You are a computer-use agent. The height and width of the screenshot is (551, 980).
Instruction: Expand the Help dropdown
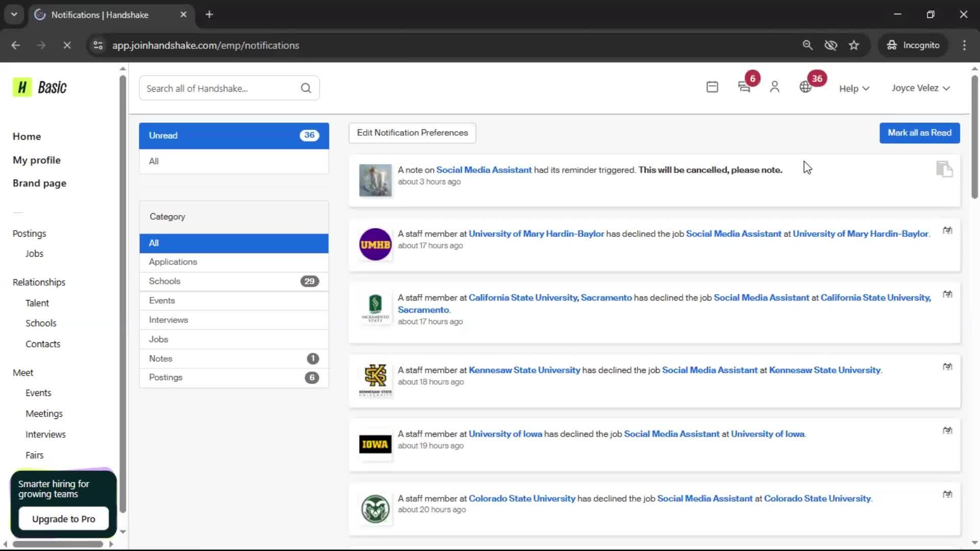point(854,88)
